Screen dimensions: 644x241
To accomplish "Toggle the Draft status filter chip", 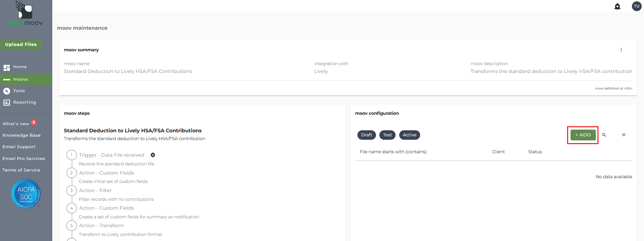I will 367,135.
